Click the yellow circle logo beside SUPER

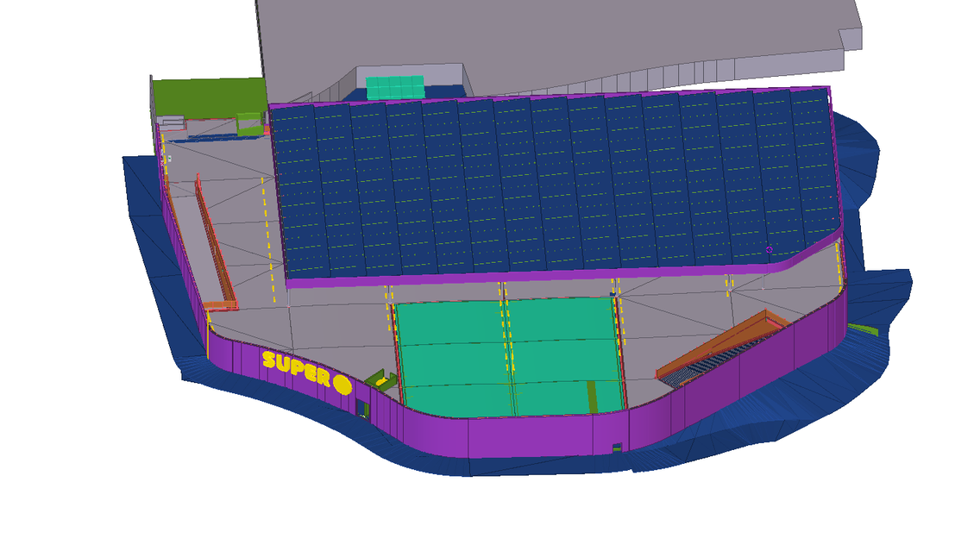(342, 385)
